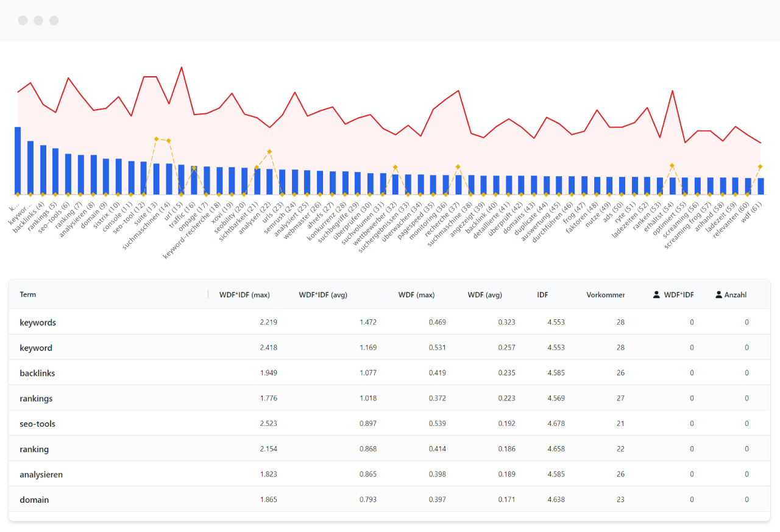Viewport: 780px width, 532px height.
Task: Click the 1.169 average value
Action: pos(367,347)
